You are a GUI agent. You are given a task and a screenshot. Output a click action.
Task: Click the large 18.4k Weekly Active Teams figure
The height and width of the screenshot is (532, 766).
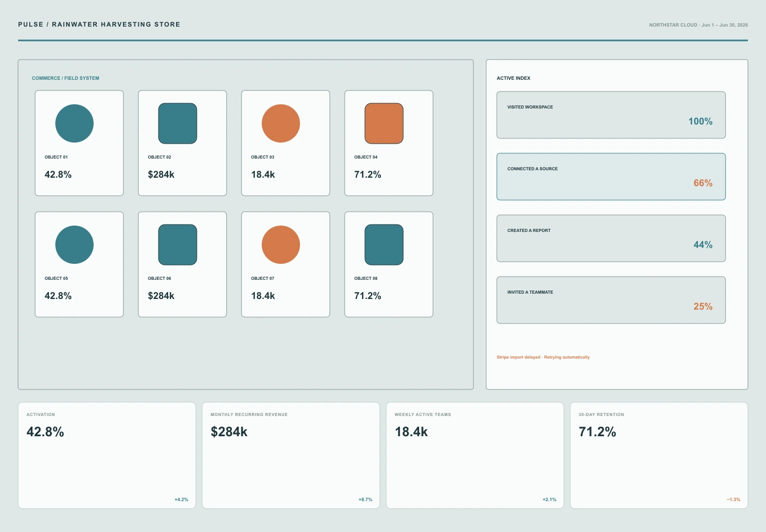click(411, 432)
